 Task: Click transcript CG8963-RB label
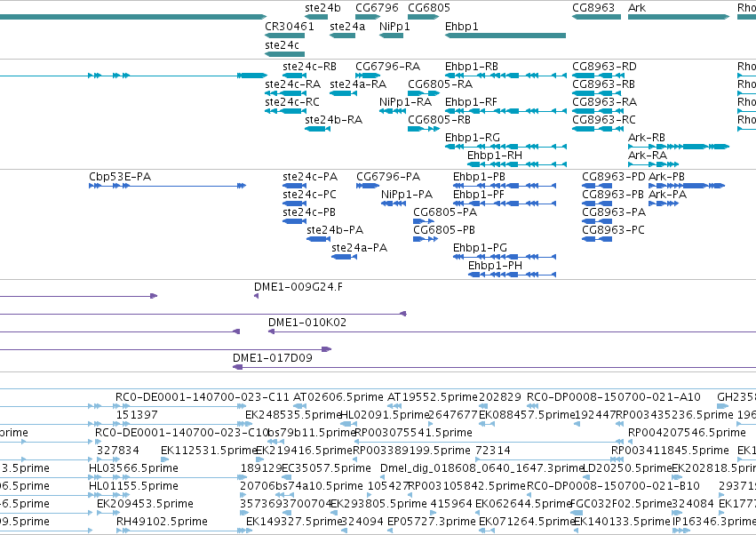click(603, 84)
